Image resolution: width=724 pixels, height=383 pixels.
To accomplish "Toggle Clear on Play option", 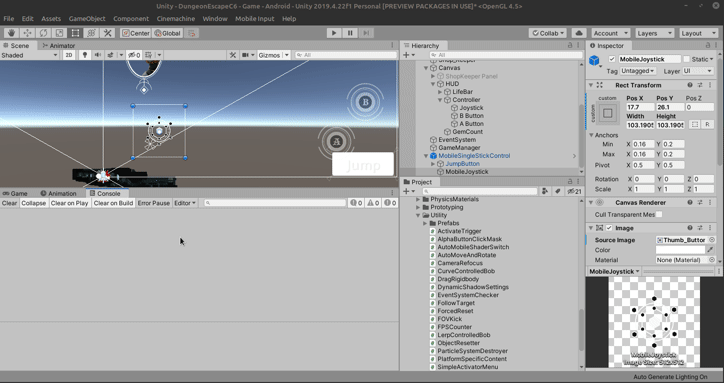I will pyautogui.click(x=69, y=203).
